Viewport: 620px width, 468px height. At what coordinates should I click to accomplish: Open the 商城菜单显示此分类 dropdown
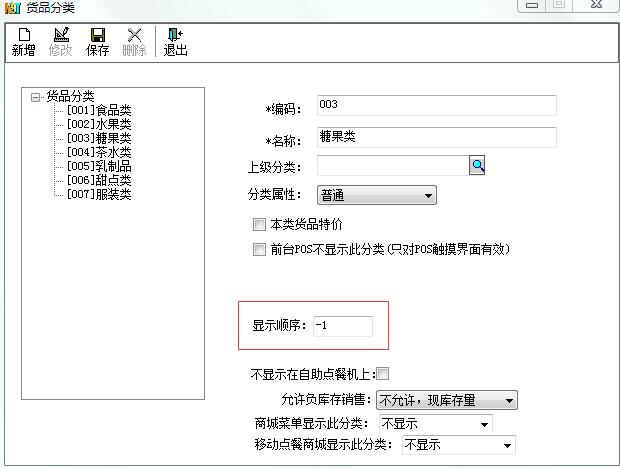click(x=435, y=424)
